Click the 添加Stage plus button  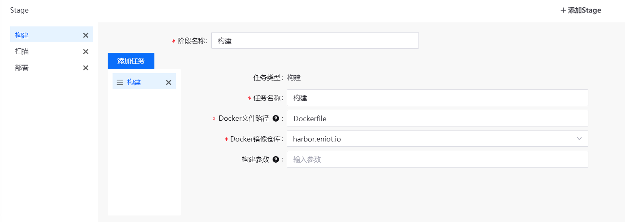[x=580, y=11]
